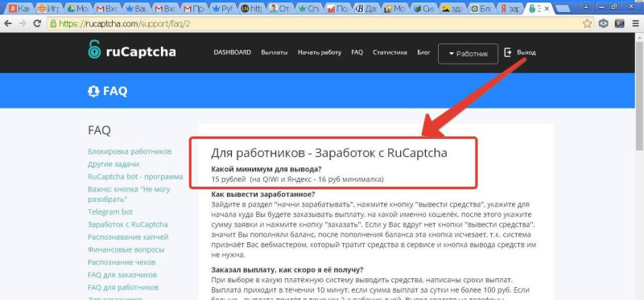Viewport: 644px width, 300px height.
Task: Open FAQ для работников sidebar link
Action: [123, 287]
